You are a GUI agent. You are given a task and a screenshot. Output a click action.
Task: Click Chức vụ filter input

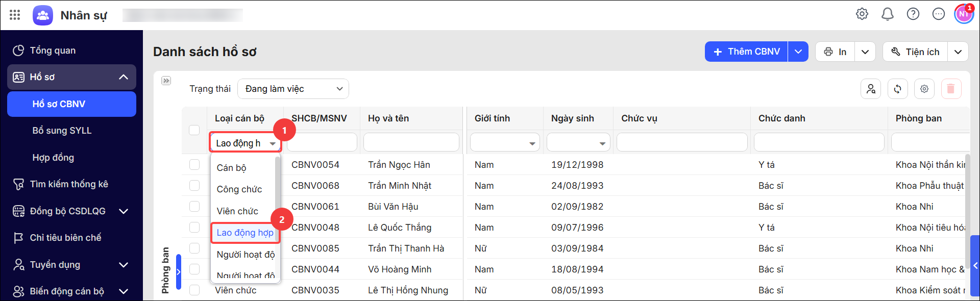[x=682, y=142]
